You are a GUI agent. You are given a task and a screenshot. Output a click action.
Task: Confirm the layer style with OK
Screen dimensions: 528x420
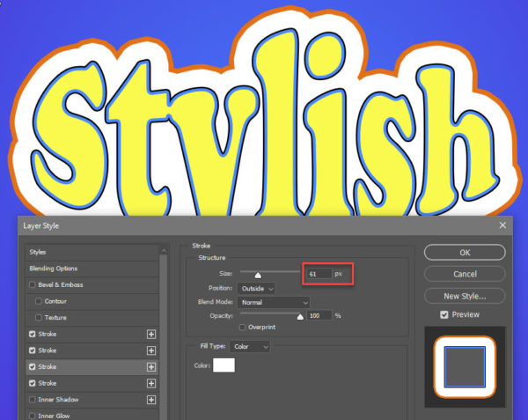click(465, 253)
